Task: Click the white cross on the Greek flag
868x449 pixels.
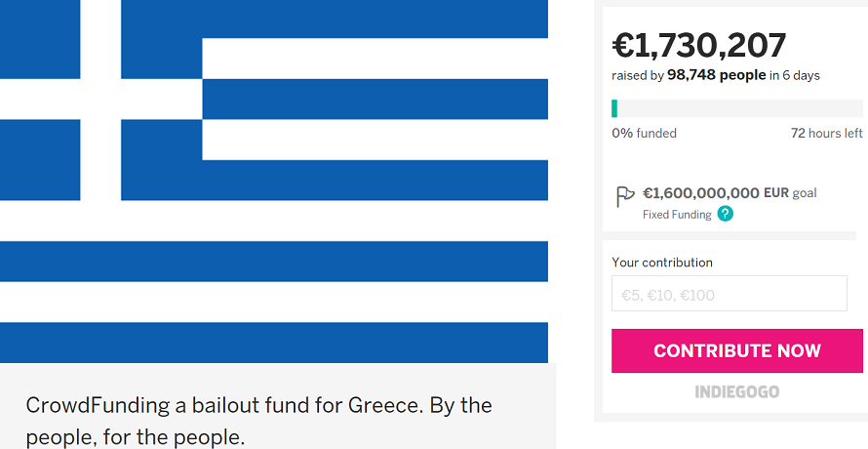Action: click(x=100, y=100)
